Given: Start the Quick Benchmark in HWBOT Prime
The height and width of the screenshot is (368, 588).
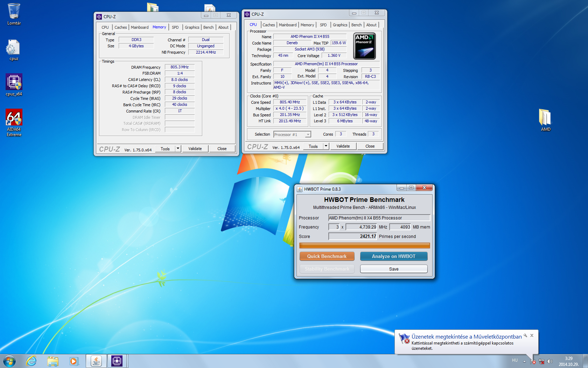Looking at the screenshot, I should 327,256.
